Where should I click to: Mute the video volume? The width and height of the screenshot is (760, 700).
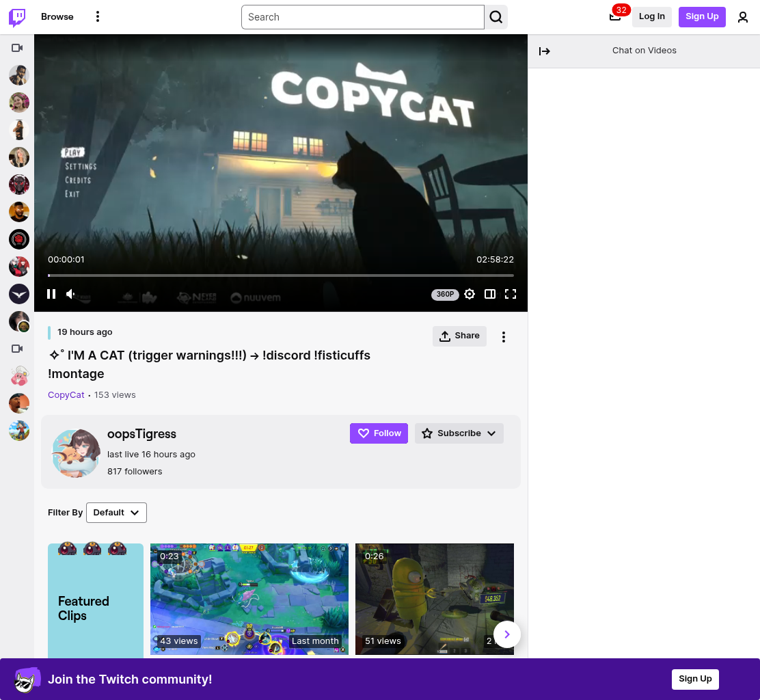[71, 294]
